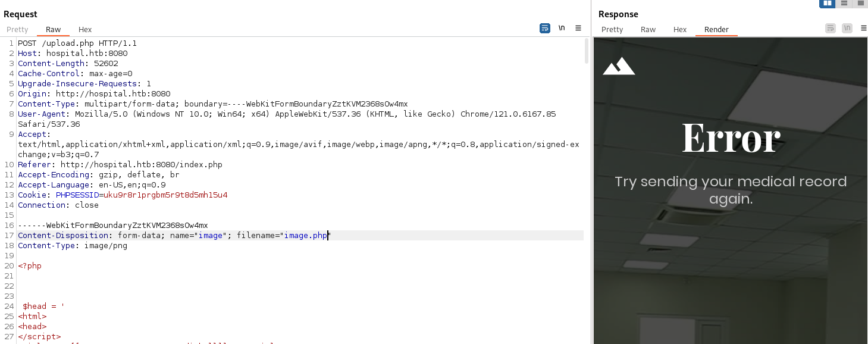
Task: Click the '<head>' tag on line 26
Action: point(32,327)
